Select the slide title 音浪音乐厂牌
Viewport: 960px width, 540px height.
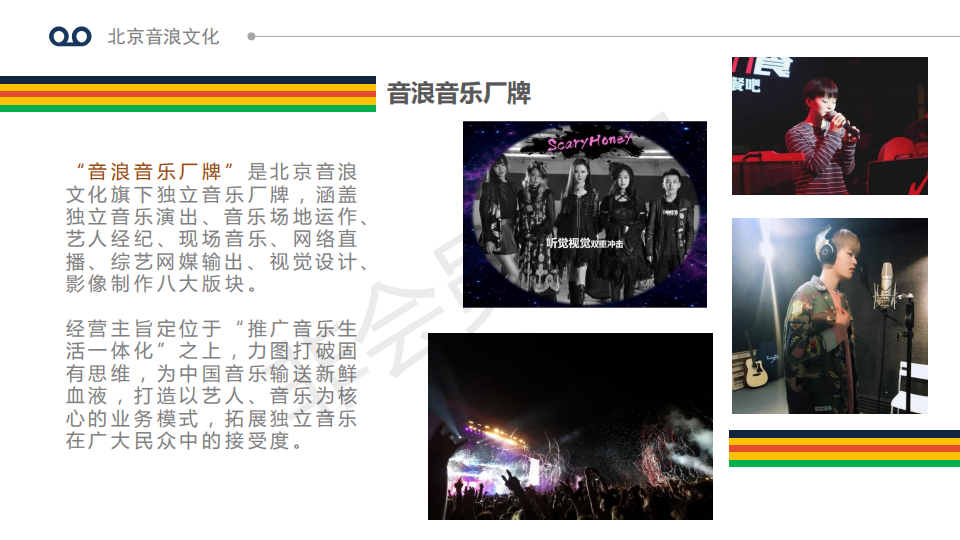(x=459, y=93)
